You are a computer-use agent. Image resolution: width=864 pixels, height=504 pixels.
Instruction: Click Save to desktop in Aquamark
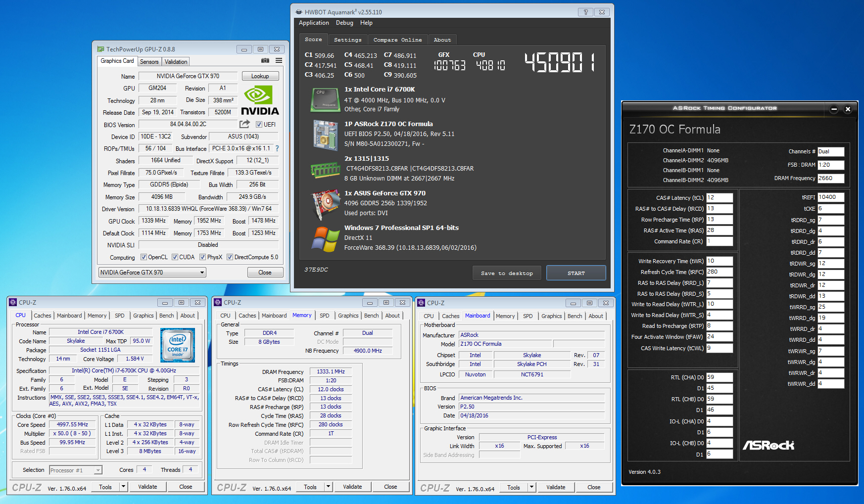click(507, 273)
